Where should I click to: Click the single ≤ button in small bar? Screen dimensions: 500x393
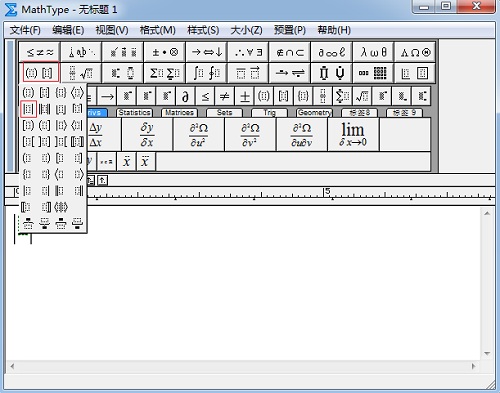click(205, 97)
